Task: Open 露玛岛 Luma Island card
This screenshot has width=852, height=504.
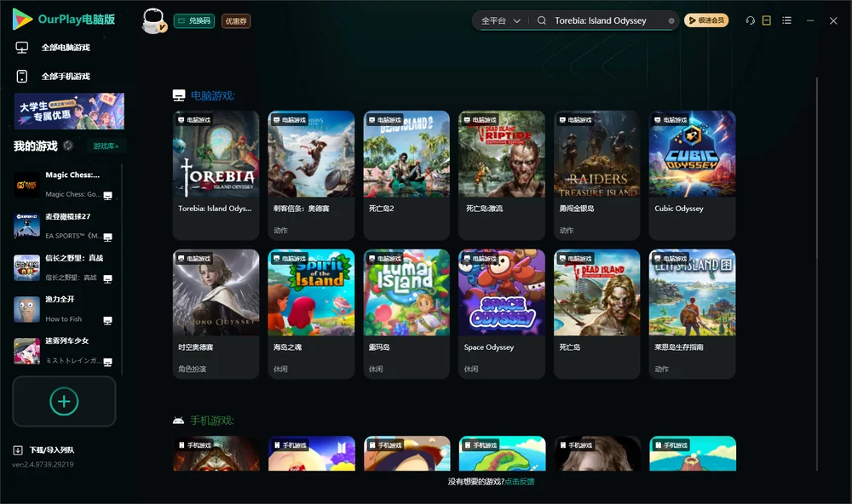Action: (406, 314)
